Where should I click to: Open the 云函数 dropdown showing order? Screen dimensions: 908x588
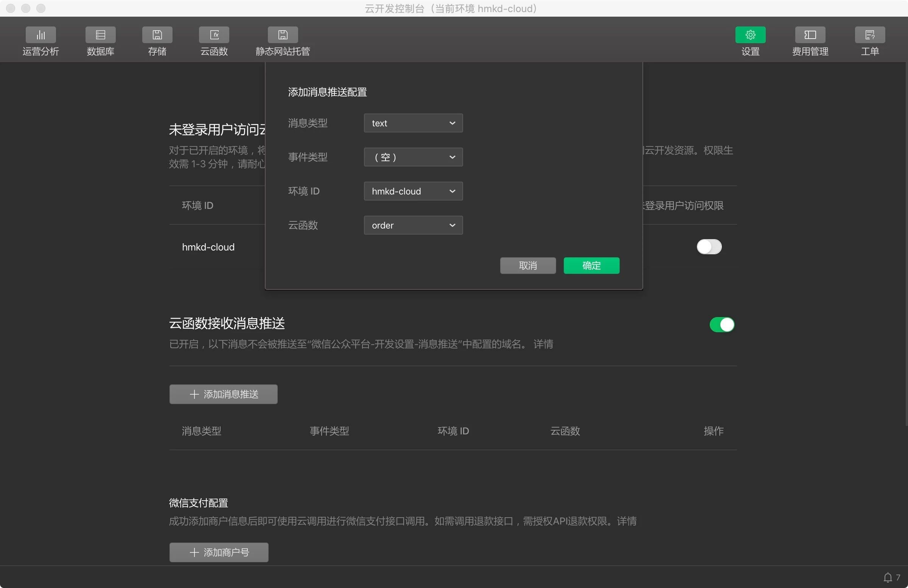pyautogui.click(x=413, y=225)
